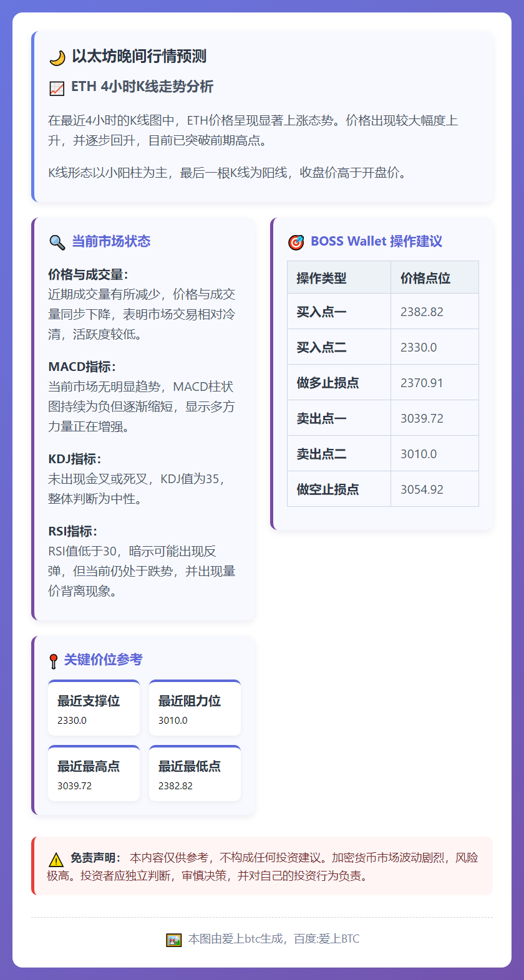Select the 做多止损点 row label
524x980 pixels.
point(327,383)
